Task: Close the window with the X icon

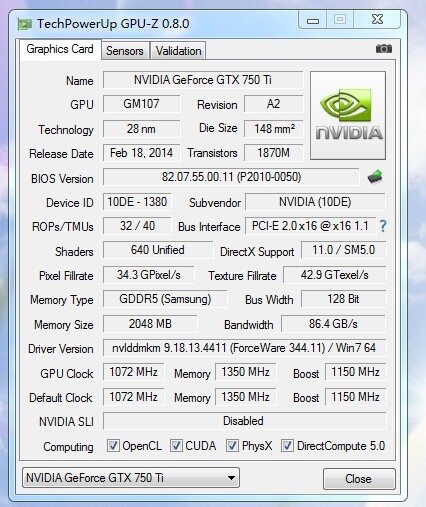Action: click(x=377, y=19)
